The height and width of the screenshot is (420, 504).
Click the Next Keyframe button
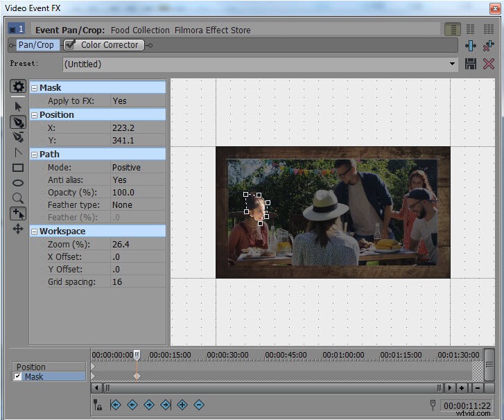tap(149, 405)
